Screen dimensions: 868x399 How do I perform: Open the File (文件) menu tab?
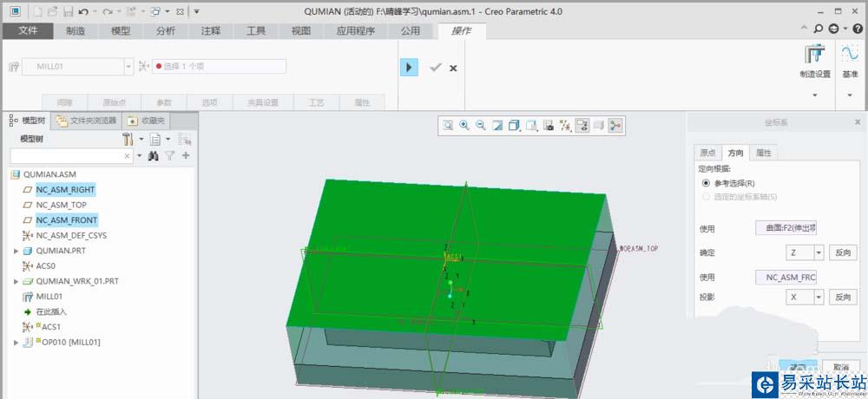[28, 31]
